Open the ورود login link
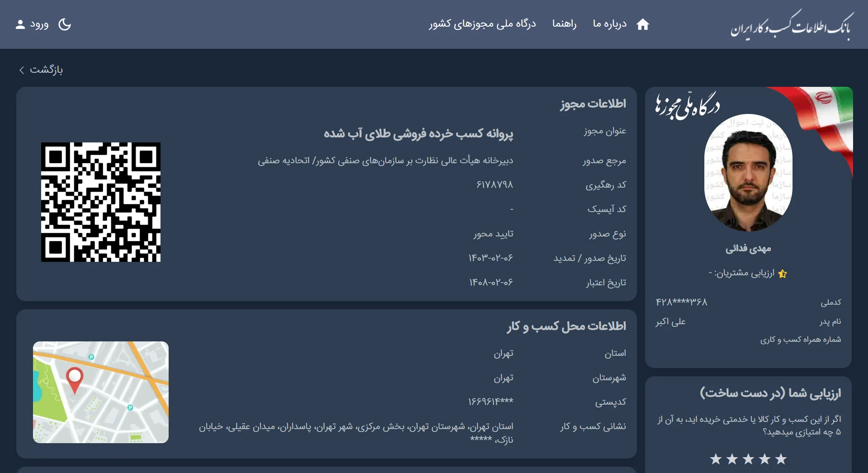 click(39, 24)
